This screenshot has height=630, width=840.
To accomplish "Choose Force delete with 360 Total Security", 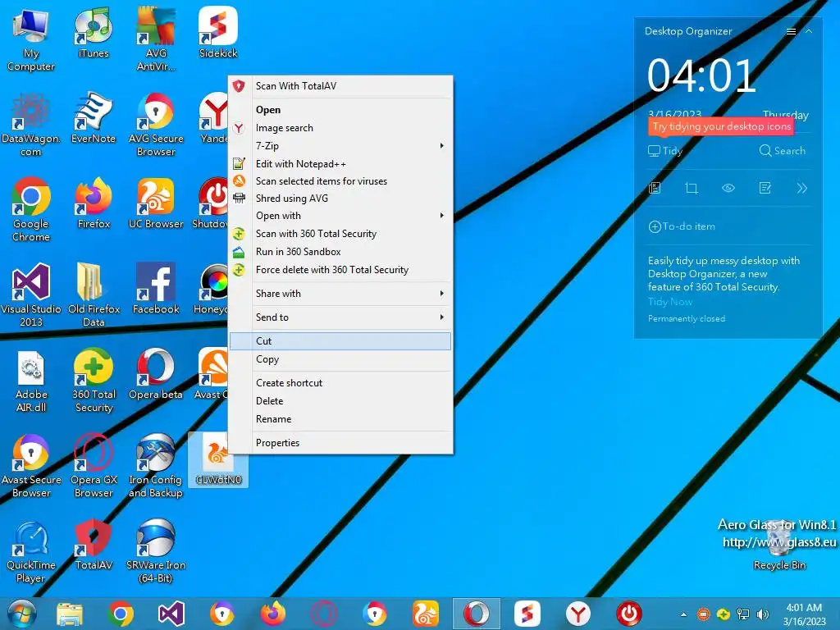I will pyautogui.click(x=340, y=270).
